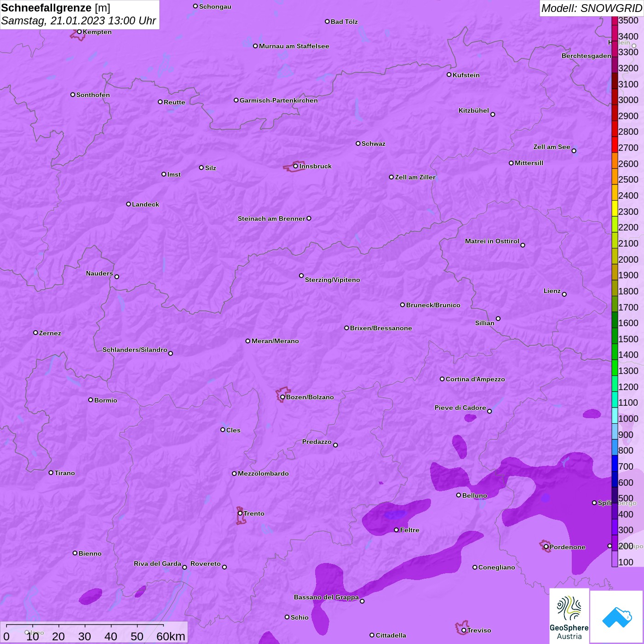Click the Mezzolombardo label
This screenshot has width=644, height=644.
click(x=263, y=473)
